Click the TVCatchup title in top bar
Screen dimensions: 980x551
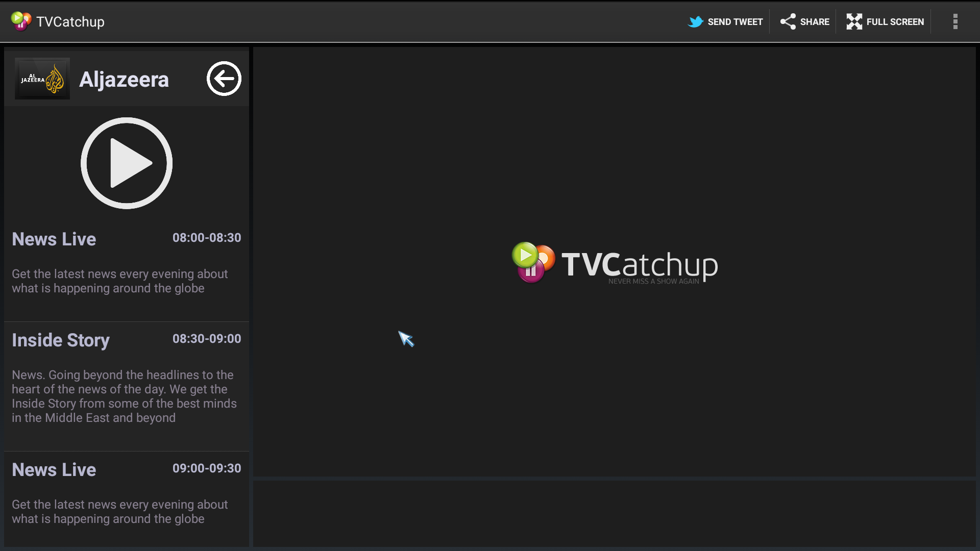70,22
